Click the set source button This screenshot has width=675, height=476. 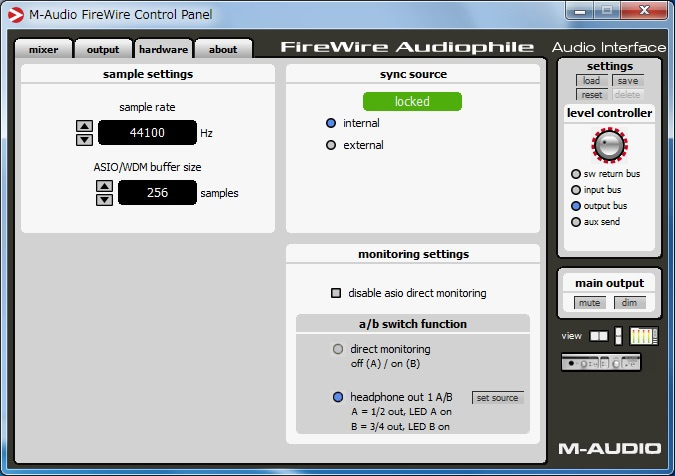coord(497,398)
